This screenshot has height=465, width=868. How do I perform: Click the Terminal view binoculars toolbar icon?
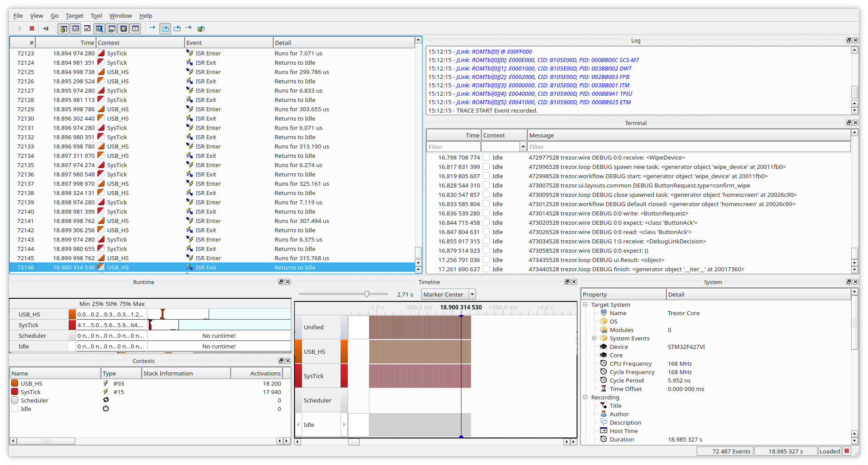pyautogui.click(x=112, y=28)
